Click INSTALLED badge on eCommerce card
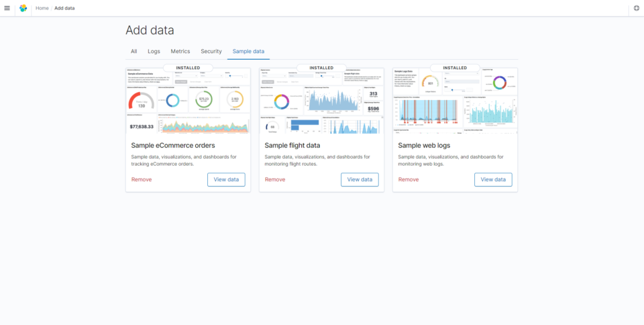 [188, 68]
